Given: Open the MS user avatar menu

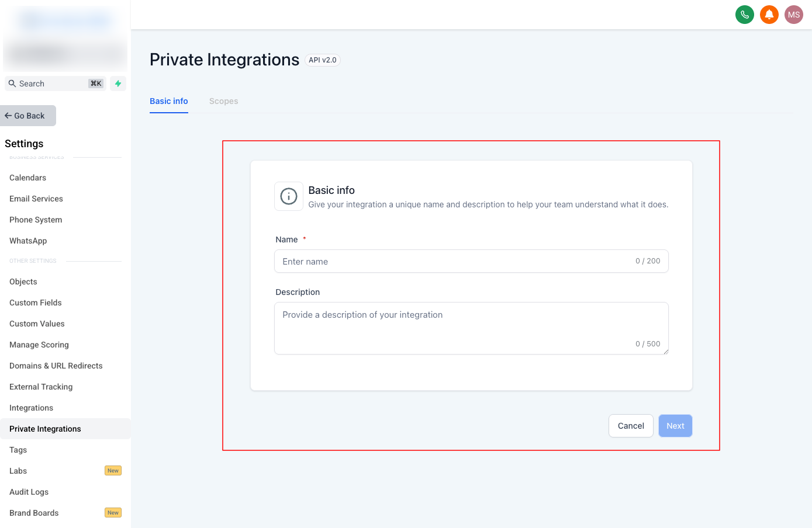Looking at the screenshot, I should pyautogui.click(x=793, y=15).
